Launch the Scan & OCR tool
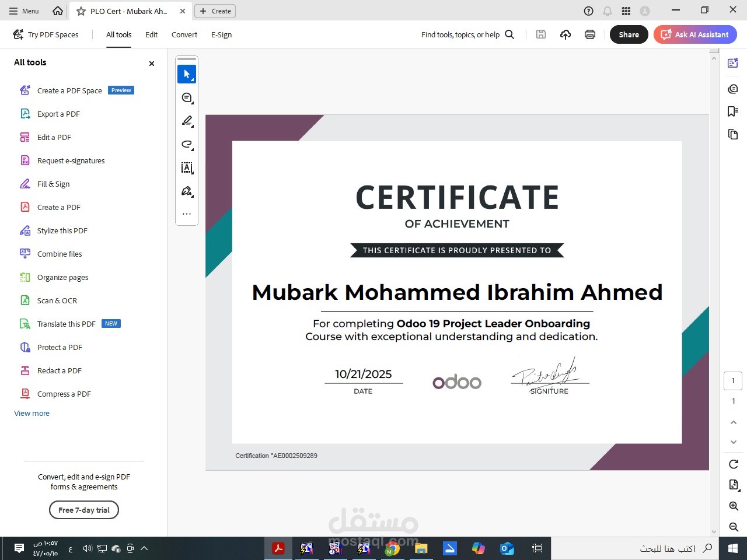 pos(48,300)
